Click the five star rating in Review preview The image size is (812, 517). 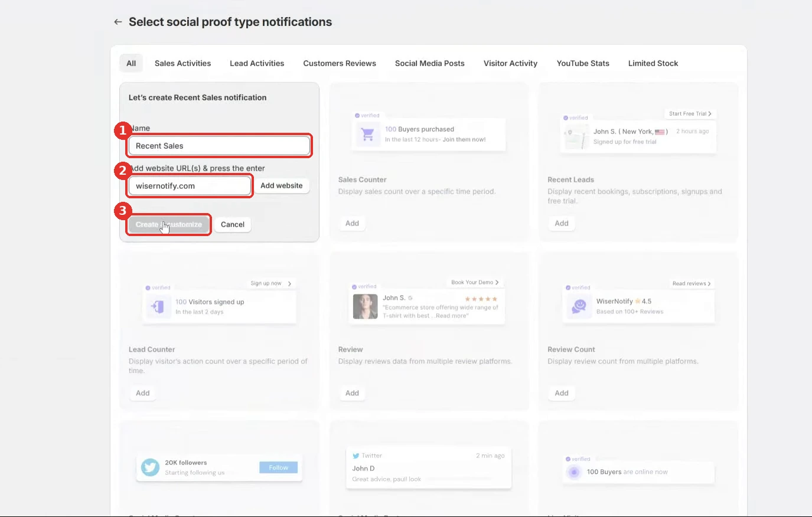click(x=481, y=299)
